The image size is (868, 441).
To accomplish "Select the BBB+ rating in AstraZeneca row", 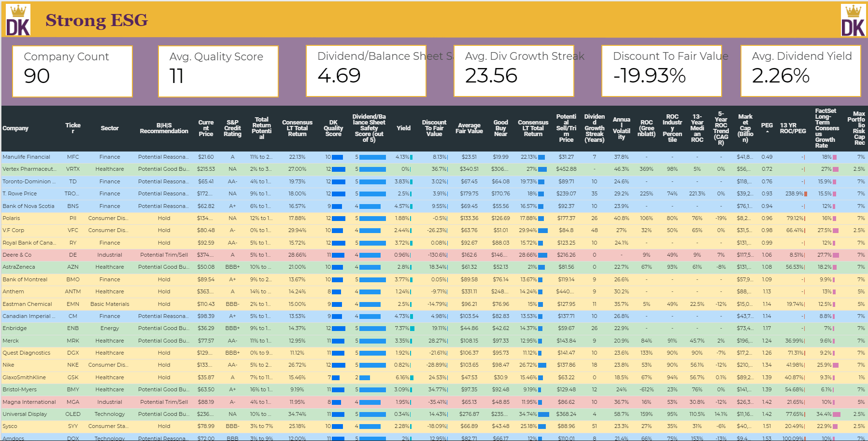I will (232, 267).
